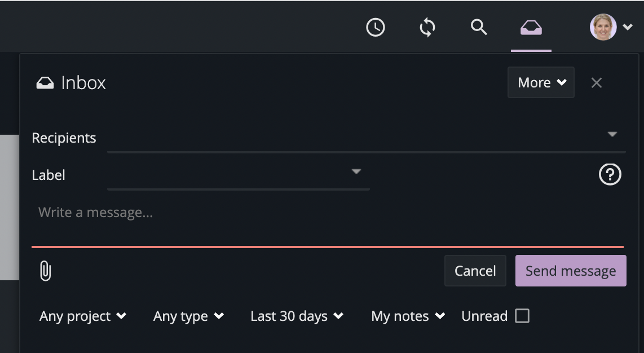This screenshot has height=353, width=644.
Task: Click the sync refresh icon
Action: click(427, 27)
